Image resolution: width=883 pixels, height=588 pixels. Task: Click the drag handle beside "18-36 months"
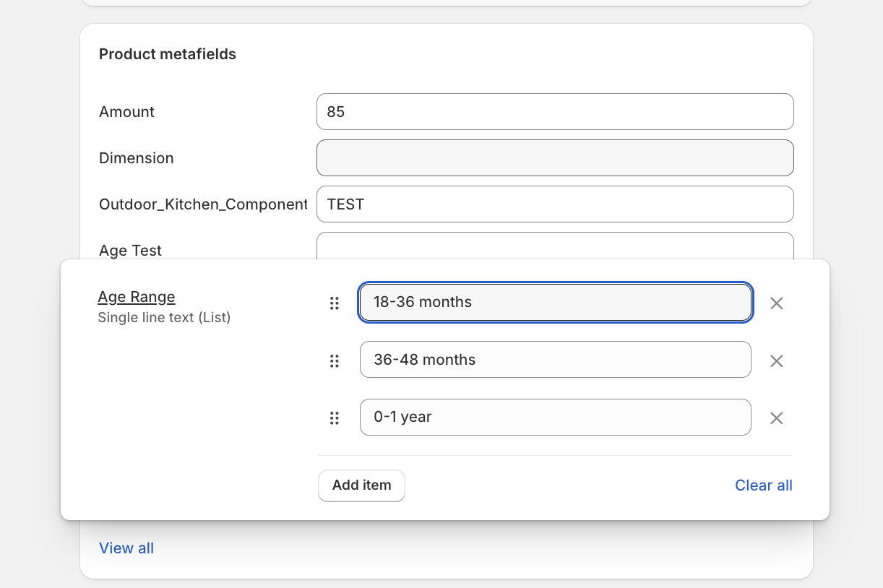(334, 303)
